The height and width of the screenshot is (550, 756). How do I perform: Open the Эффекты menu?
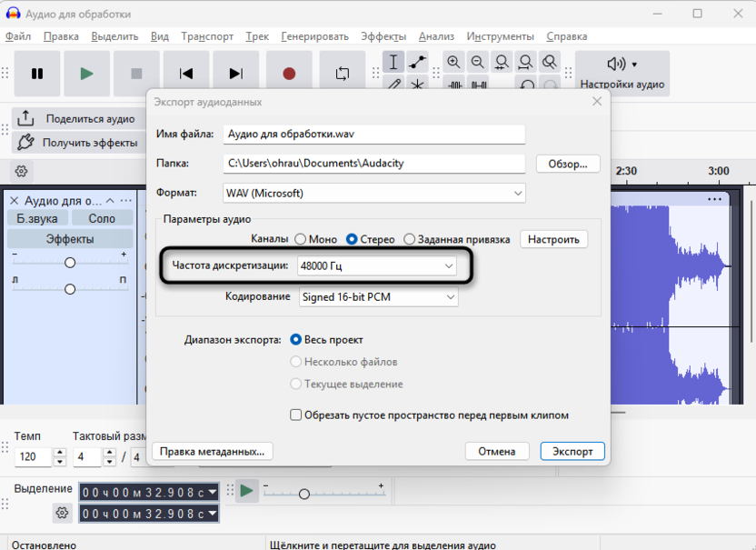point(383,36)
